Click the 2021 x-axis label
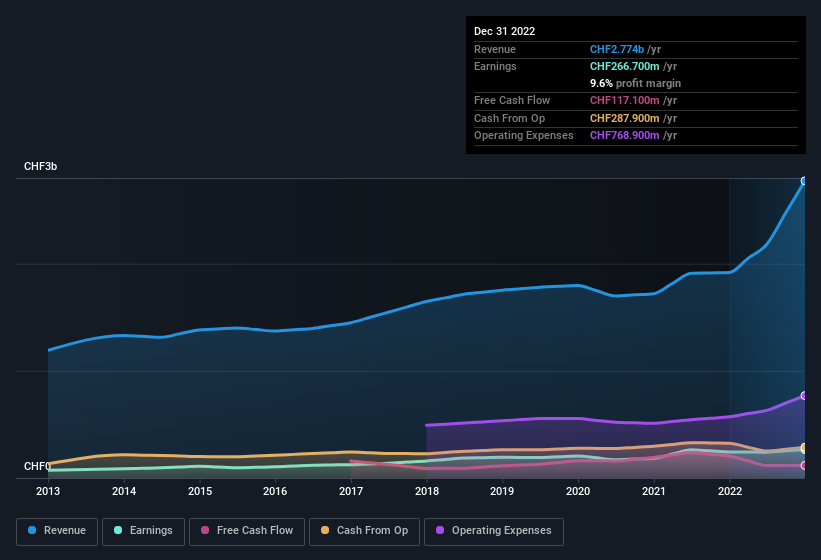The image size is (821, 560). pos(654,491)
